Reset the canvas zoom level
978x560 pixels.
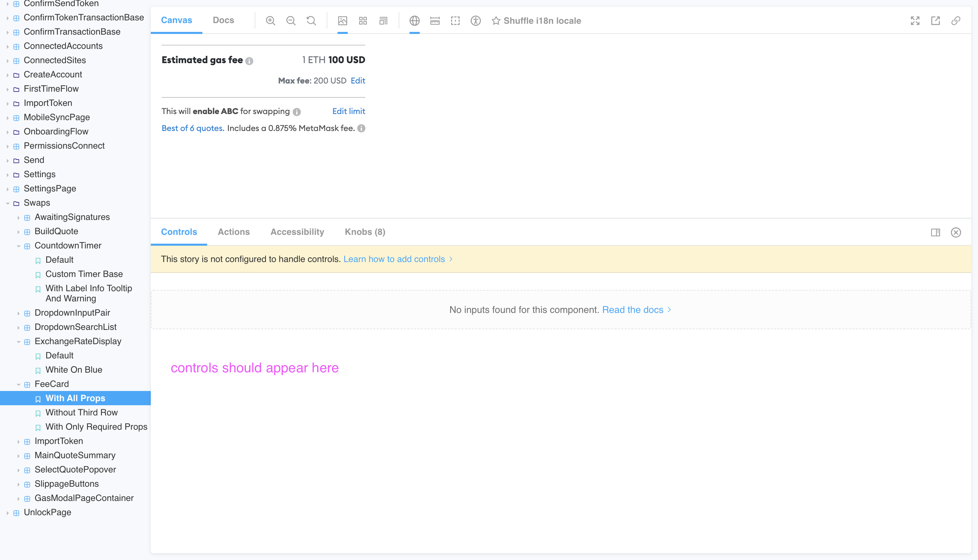311,21
